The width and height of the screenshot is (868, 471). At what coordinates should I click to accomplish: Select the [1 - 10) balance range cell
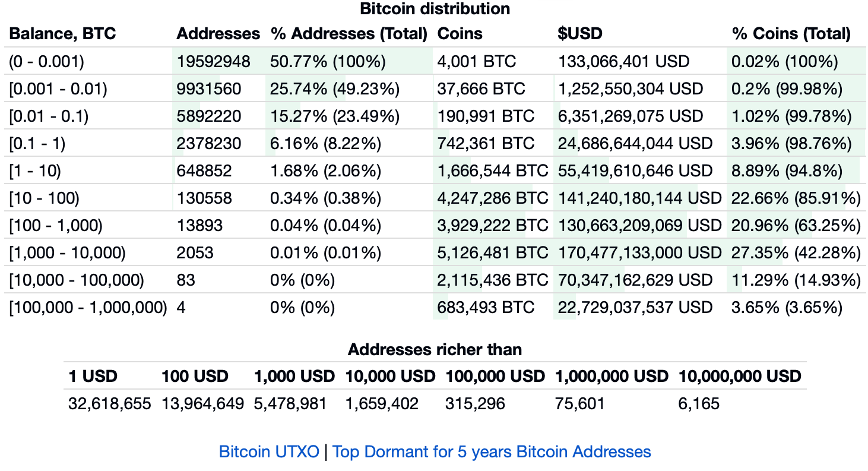(35, 171)
